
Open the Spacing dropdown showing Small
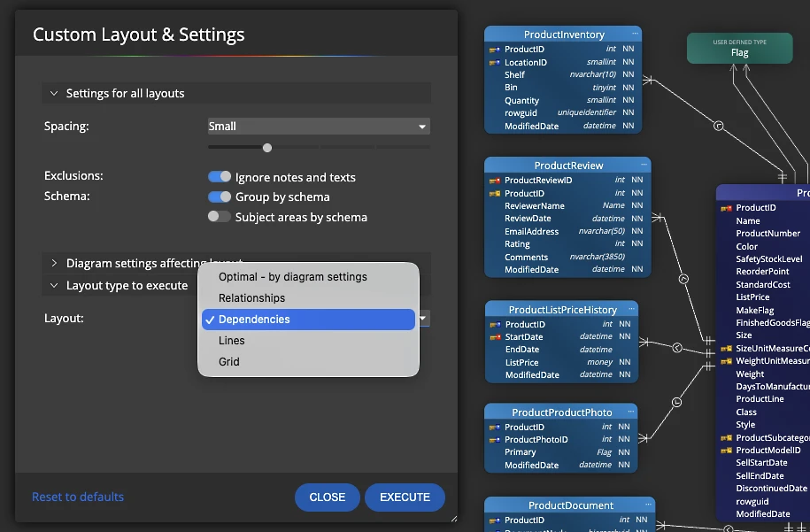[319, 126]
